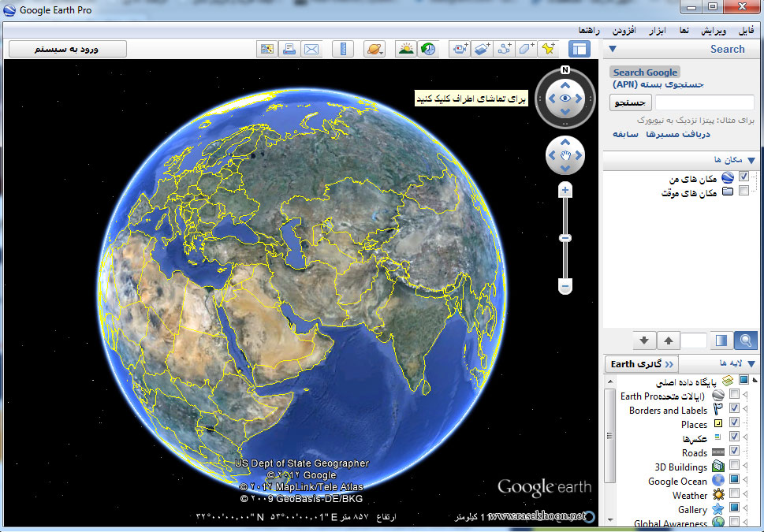The height and width of the screenshot is (532, 764).
Task: Open the فایل menu
Action: pos(746,31)
